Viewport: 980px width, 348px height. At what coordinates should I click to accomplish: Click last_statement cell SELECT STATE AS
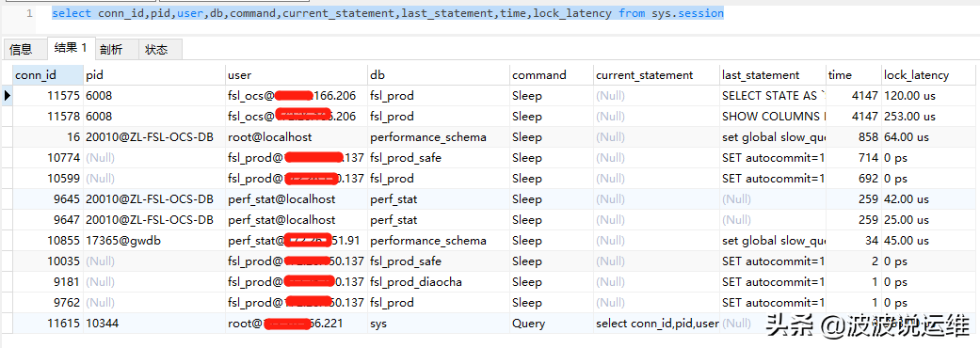773,96
